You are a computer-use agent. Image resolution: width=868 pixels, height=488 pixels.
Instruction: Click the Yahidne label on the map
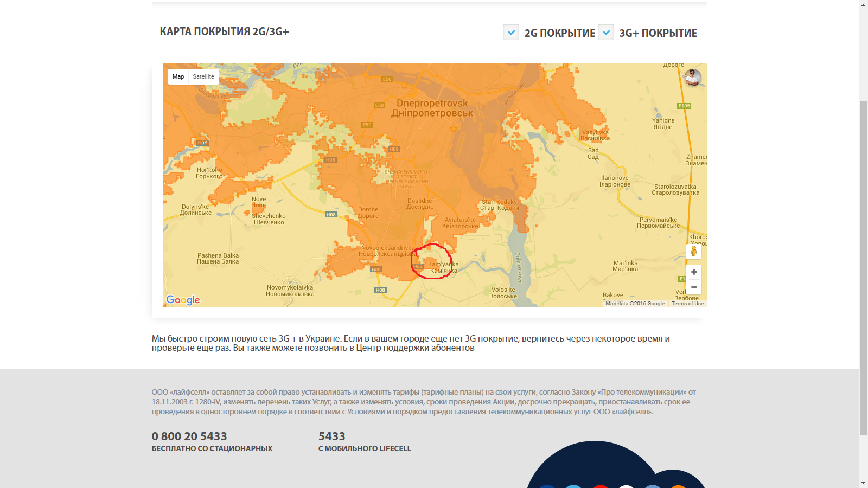(663, 124)
